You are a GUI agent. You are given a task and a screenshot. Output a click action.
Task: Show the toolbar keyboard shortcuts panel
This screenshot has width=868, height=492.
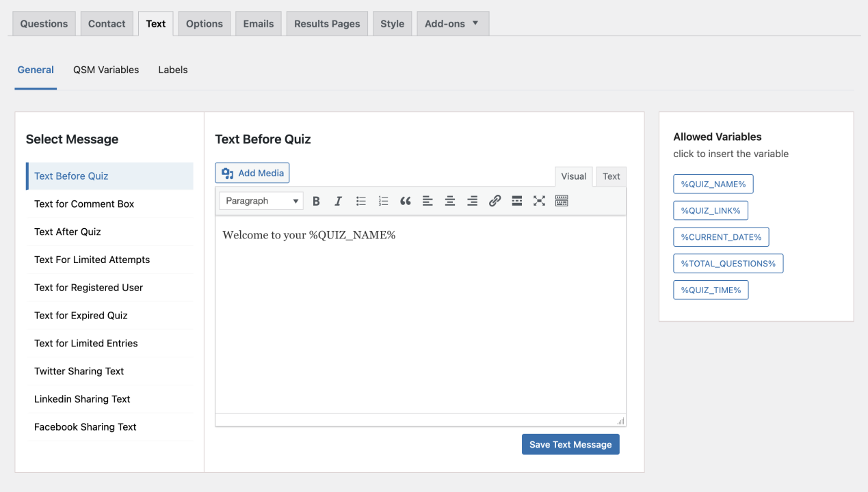coord(562,200)
